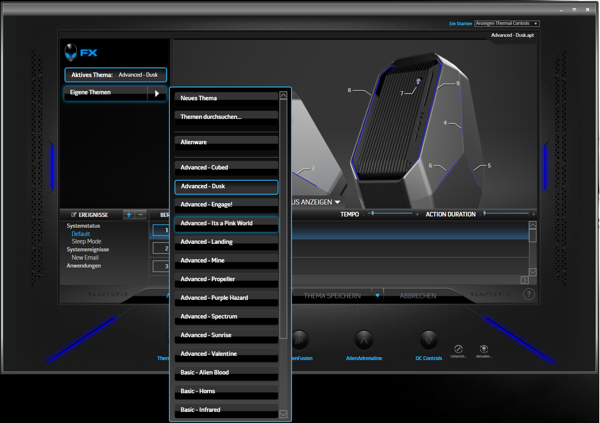Click the help question mark icon
600x423 pixels.
point(528,294)
